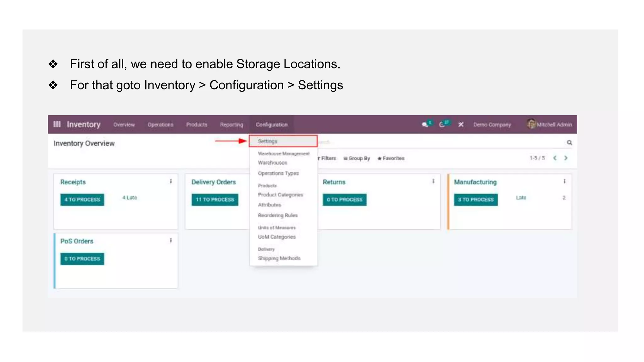The width and height of the screenshot is (644, 362).
Task: Open the PoS Orders card title
Action: [x=77, y=241]
